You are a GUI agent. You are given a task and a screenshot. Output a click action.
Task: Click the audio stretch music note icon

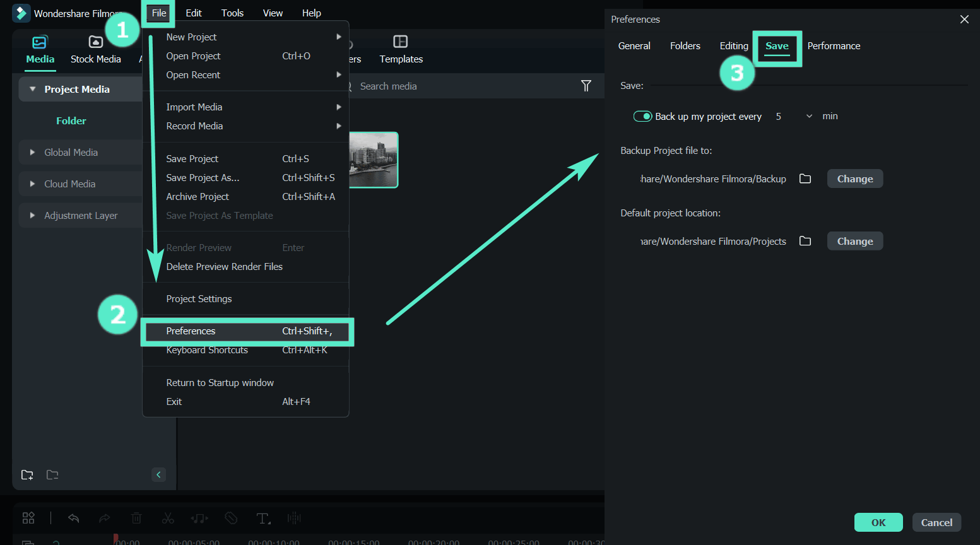pyautogui.click(x=199, y=518)
